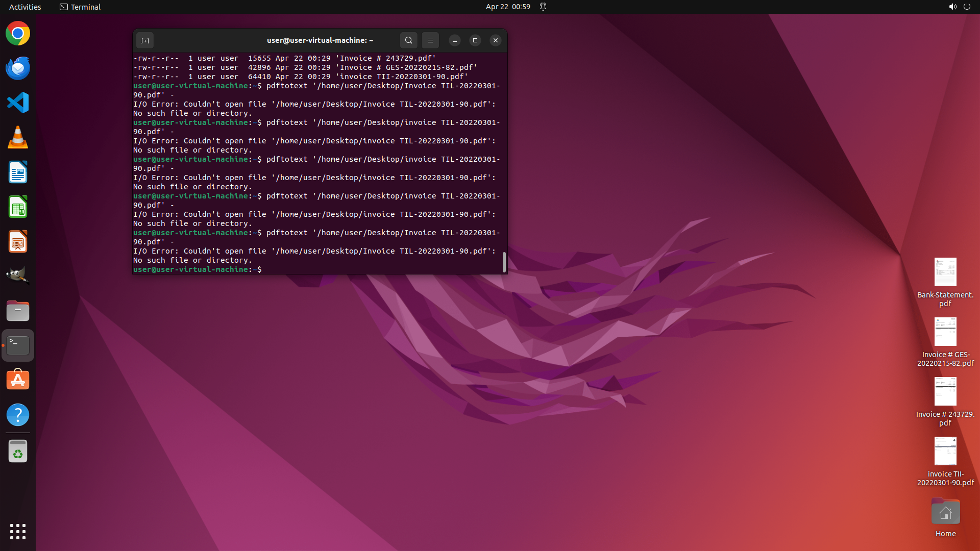Open LibreOffice Impress from dock
980x551 pixels.
[x=18, y=242]
